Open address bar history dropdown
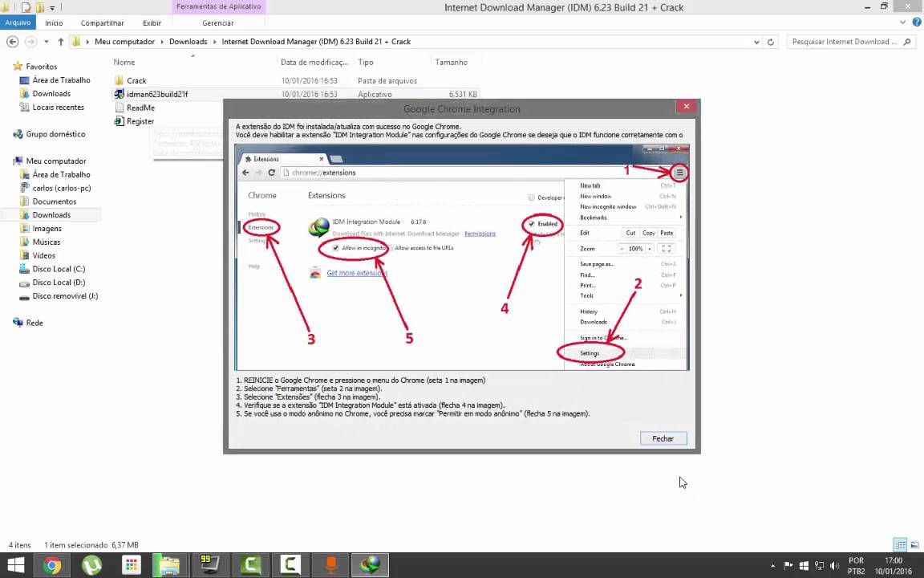The height and width of the screenshot is (578, 924). [x=756, y=42]
